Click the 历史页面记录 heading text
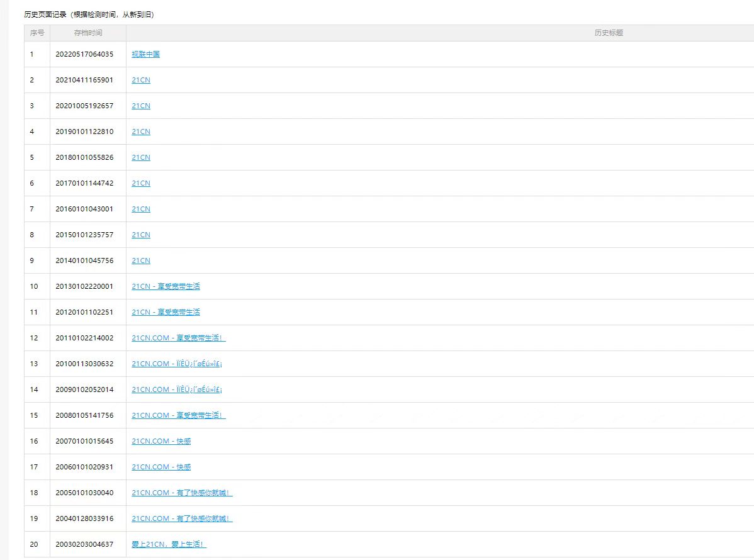Viewport: 754px width, 560px height. point(45,15)
